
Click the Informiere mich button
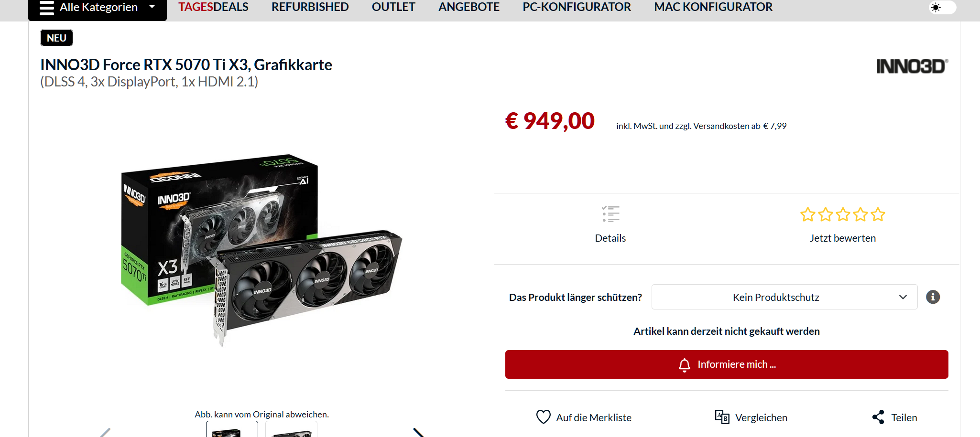point(727,364)
